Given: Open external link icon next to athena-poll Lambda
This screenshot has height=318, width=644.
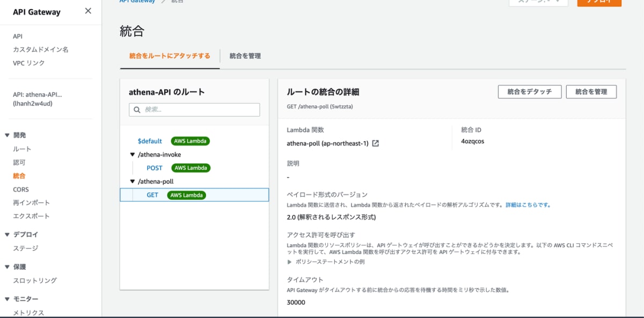Looking at the screenshot, I should pyautogui.click(x=376, y=143).
